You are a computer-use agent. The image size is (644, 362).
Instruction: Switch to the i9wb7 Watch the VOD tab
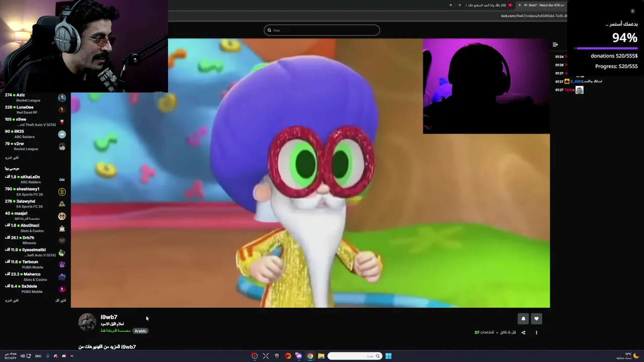[544, 5]
